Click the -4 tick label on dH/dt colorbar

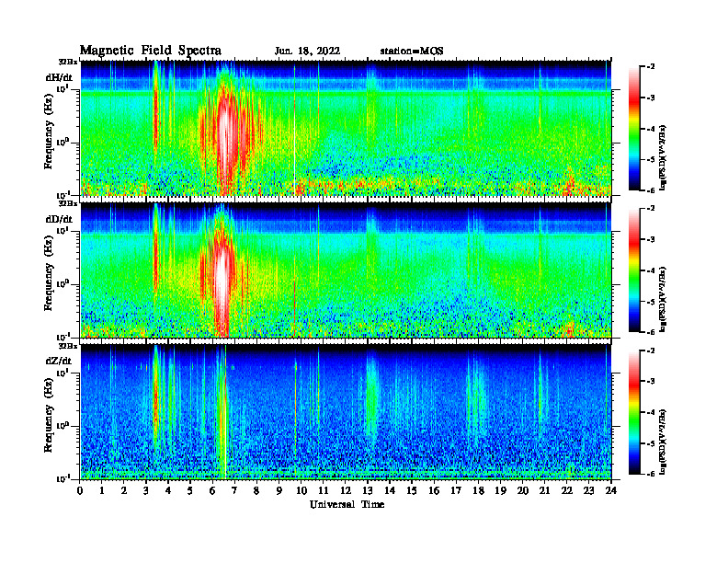tap(651, 129)
